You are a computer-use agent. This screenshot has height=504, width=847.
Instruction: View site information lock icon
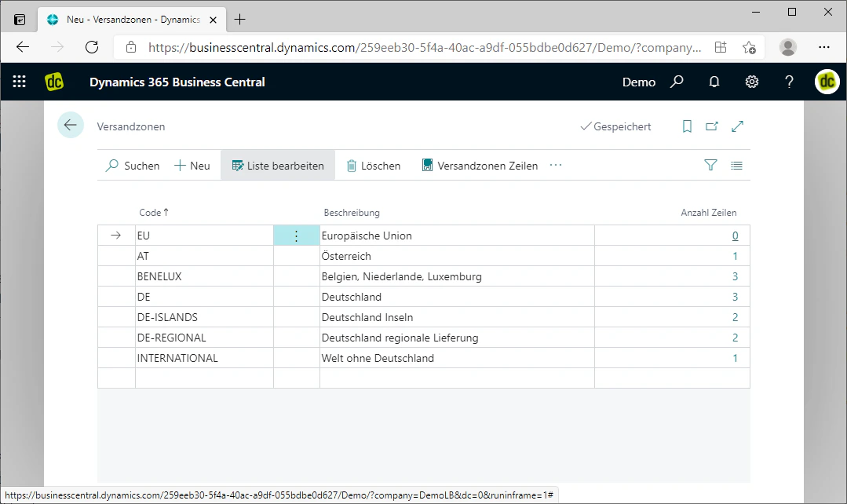click(131, 47)
